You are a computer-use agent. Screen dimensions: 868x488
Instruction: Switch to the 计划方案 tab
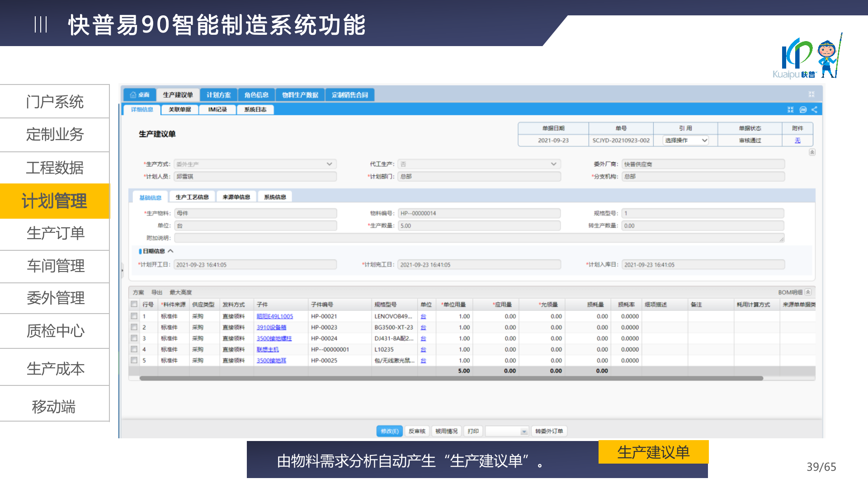[x=218, y=95]
